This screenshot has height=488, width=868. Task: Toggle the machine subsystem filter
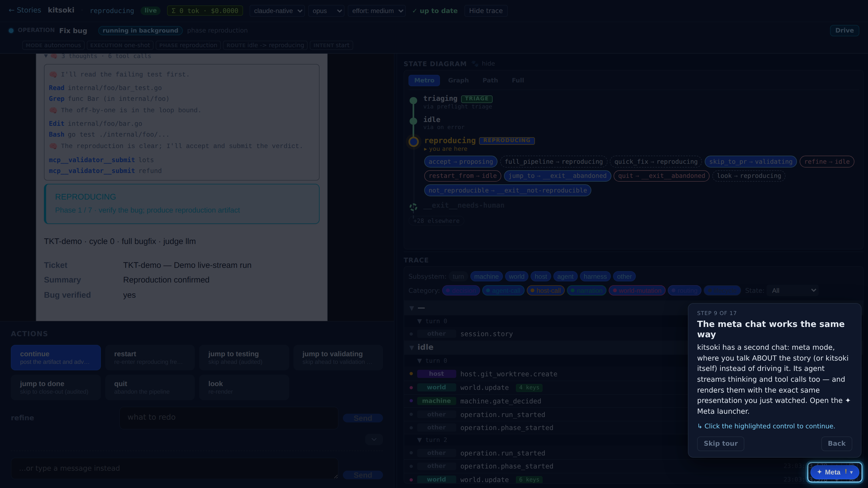coord(486,277)
